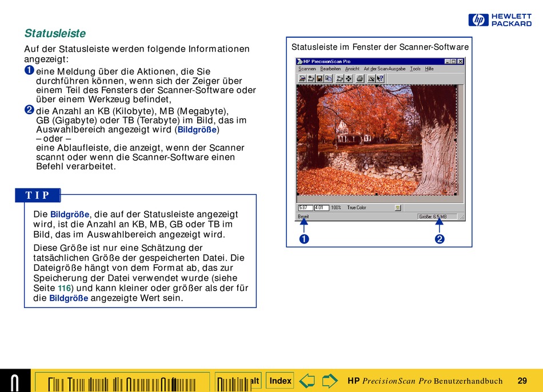Click the 'Bereit' status message
This screenshot has height=392, width=543.
[x=304, y=217]
